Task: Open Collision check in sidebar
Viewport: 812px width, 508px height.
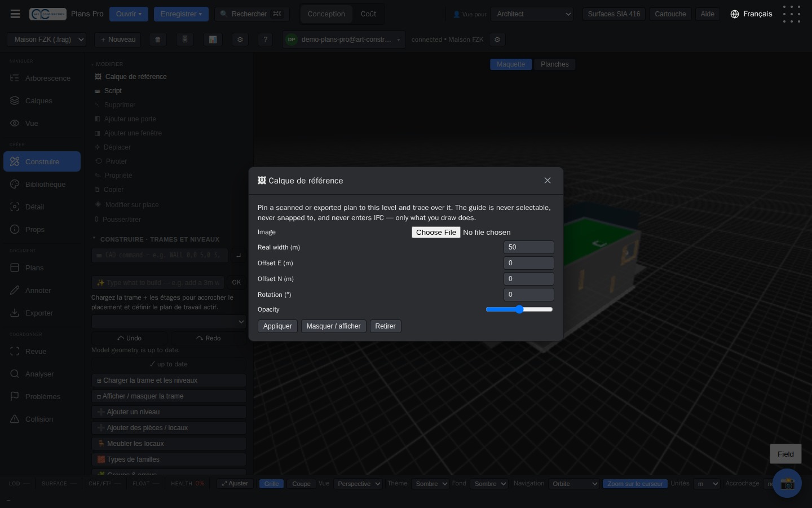Action: point(42,419)
